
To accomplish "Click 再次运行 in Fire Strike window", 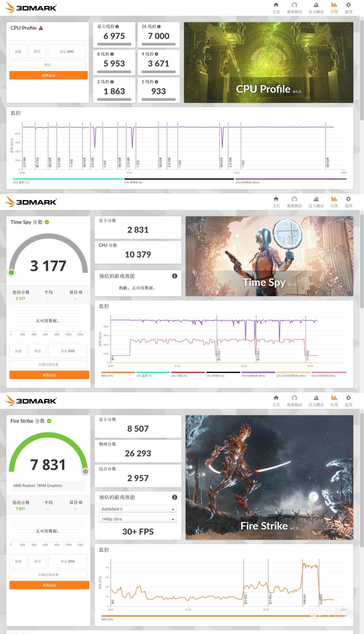I will pos(49,585).
